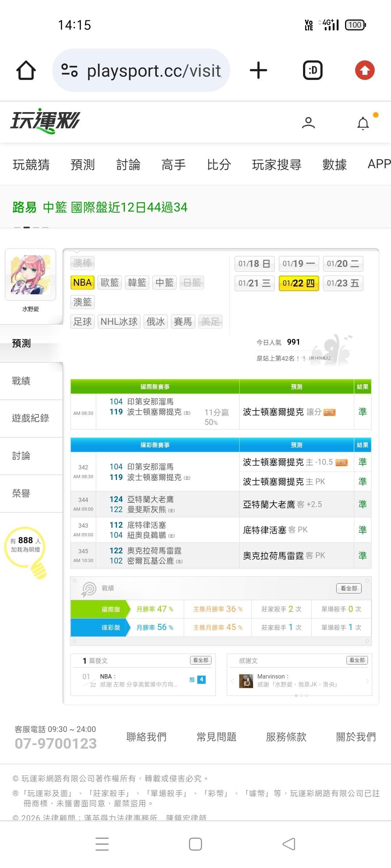Select the 澳籃 league tab

click(x=83, y=302)
